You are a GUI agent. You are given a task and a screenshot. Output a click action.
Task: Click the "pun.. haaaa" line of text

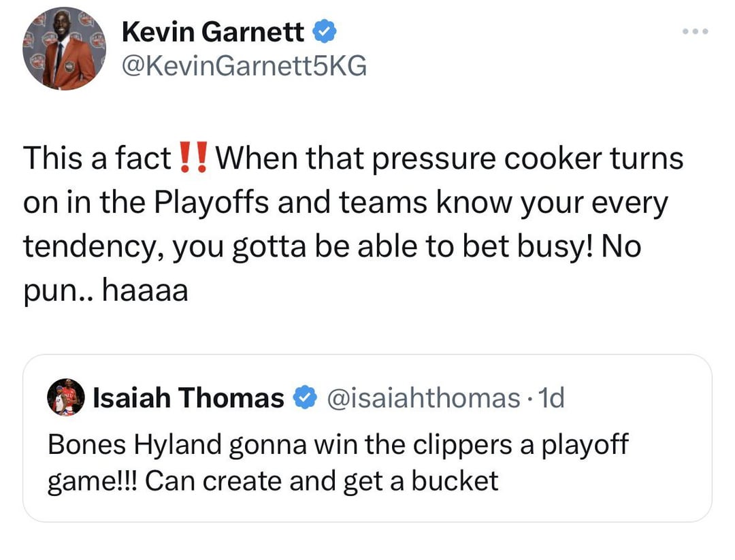105,291
